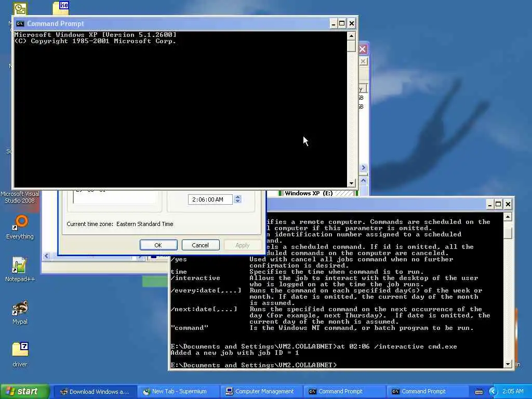Click OK in Date and Time dialog
Viewport: 532px width, 399px height.
pos(158,245)
